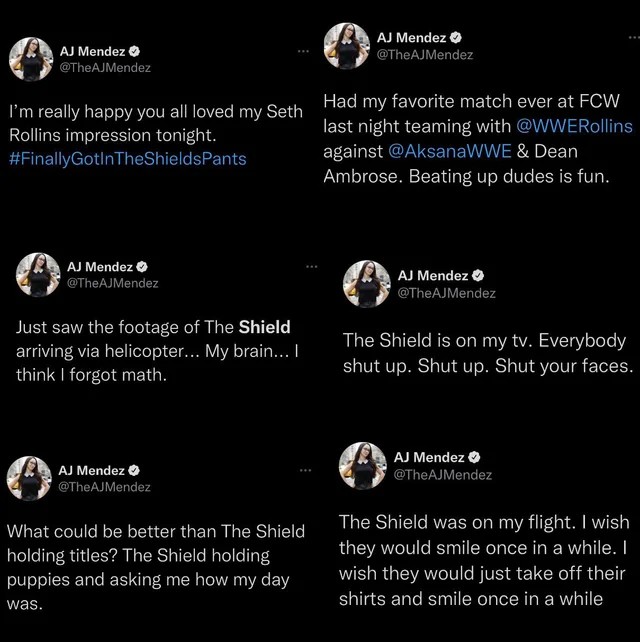Select the profile picture on the puppies tweet
This screenshot has width=640, height=642.
tap(30, 478)
